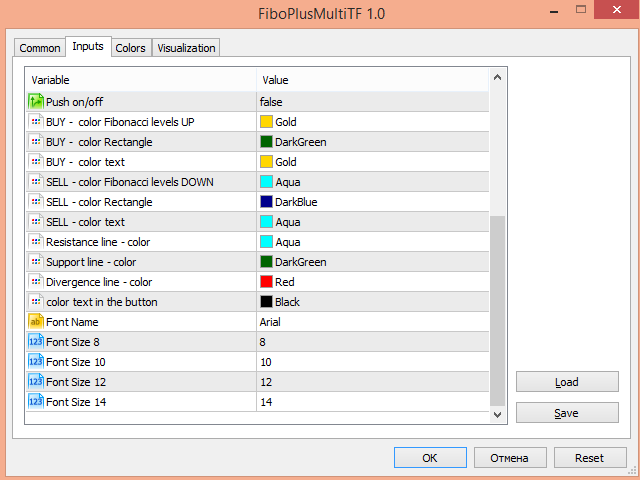This screenshot has height=480, width=640.
Task: Pick the DarkBlue swatch for SELL Rectangle
Action: 267,202
